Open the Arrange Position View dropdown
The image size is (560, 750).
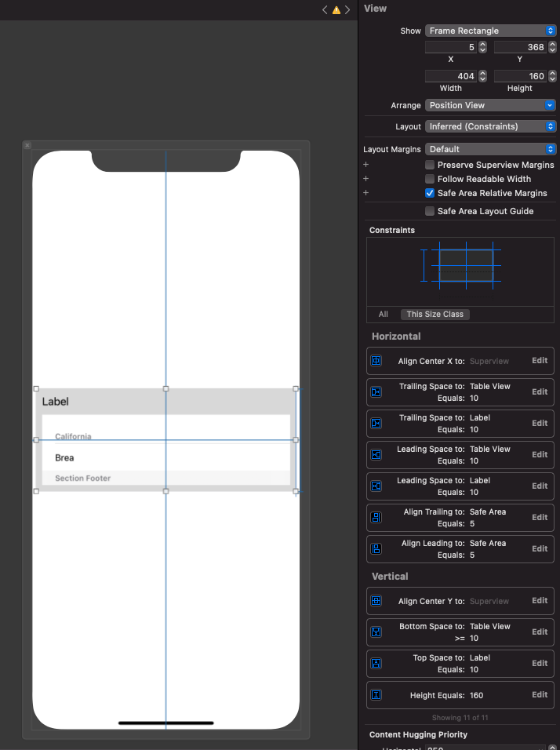click(490, 105)
